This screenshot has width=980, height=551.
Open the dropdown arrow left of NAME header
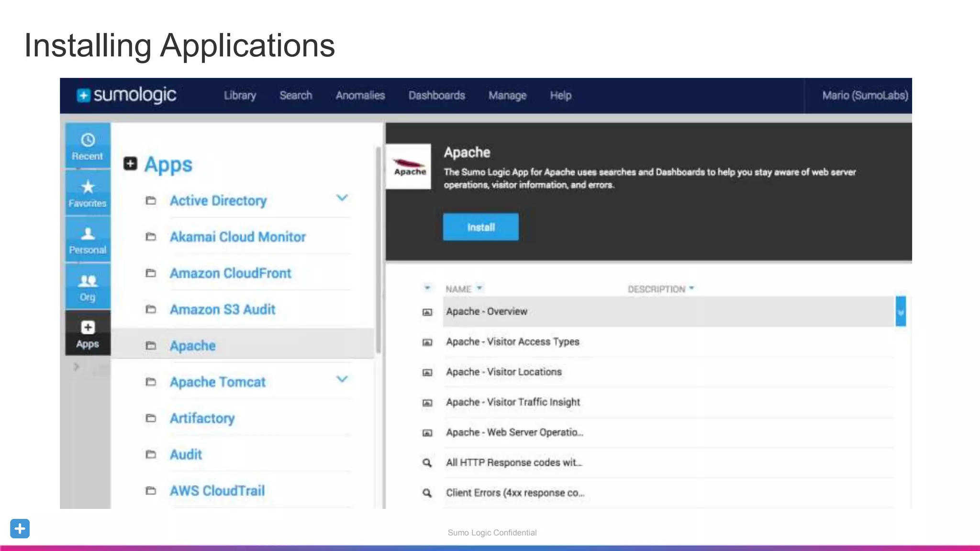[427, 288]
